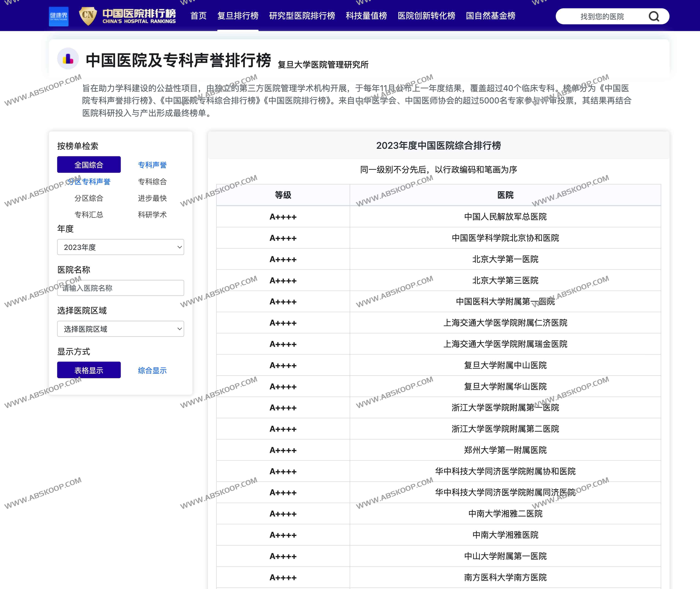Open 研究型医院排行榜 menu item
Screen dimensions: 700x589
(302, 16)
